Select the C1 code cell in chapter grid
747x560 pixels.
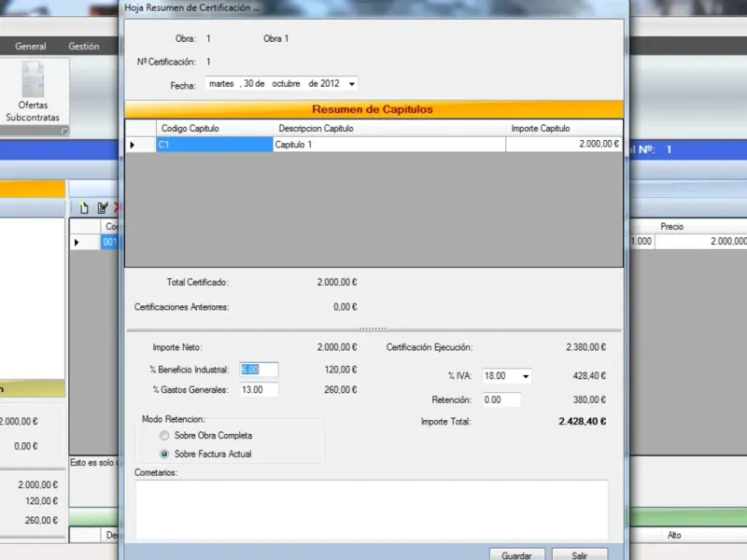[x=215, y=145]
